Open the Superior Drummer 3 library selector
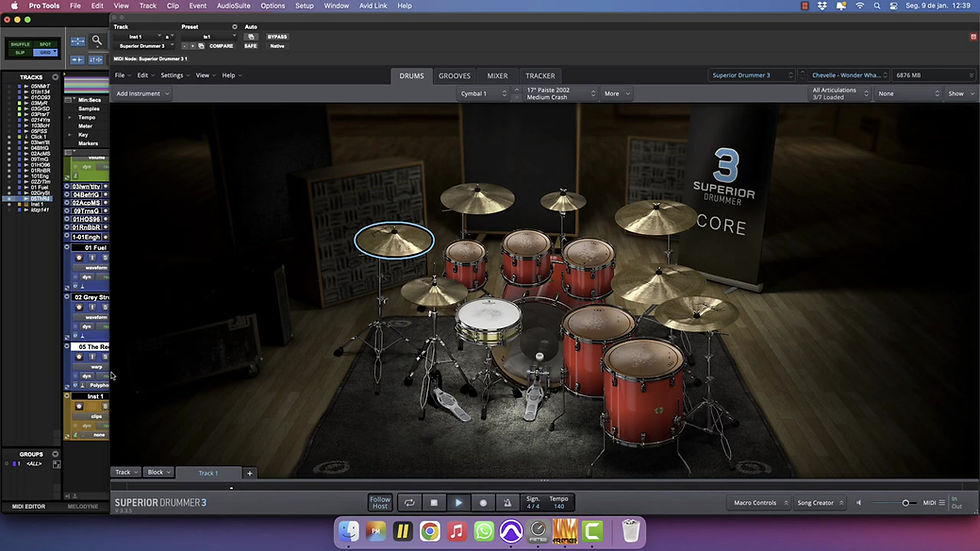 point(752,75)
